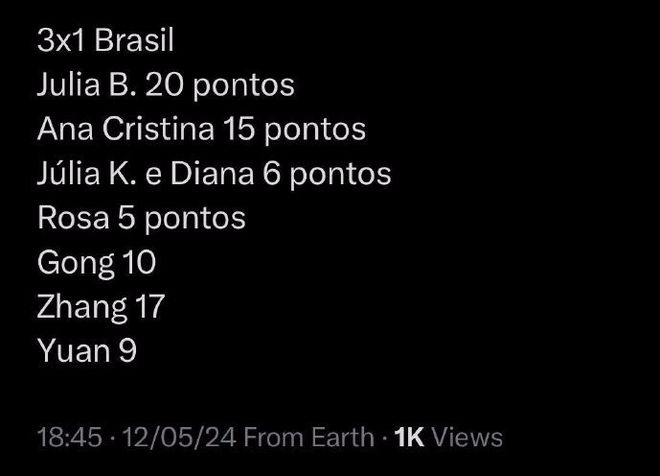Click the 'Júlia K. e Diana 6 pontos' line
The height and width of the screenshot is (476, 660).
pyautogui.click(x=214, y=174)
